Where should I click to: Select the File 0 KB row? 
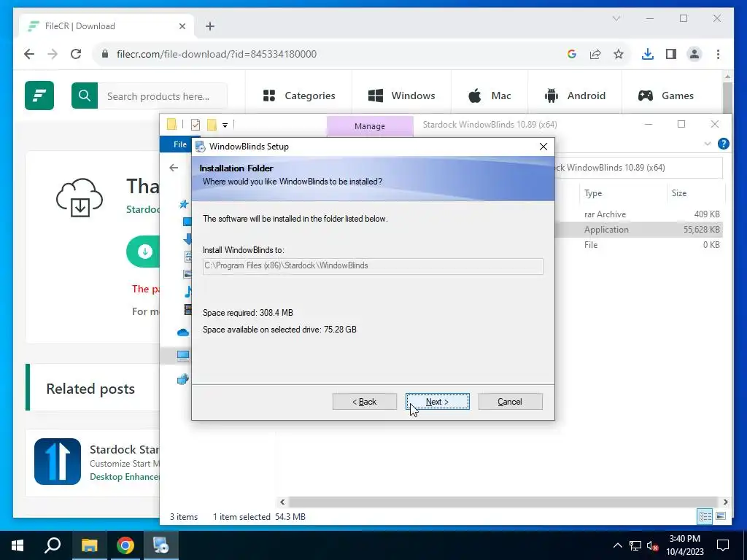[x=638, y=245]
